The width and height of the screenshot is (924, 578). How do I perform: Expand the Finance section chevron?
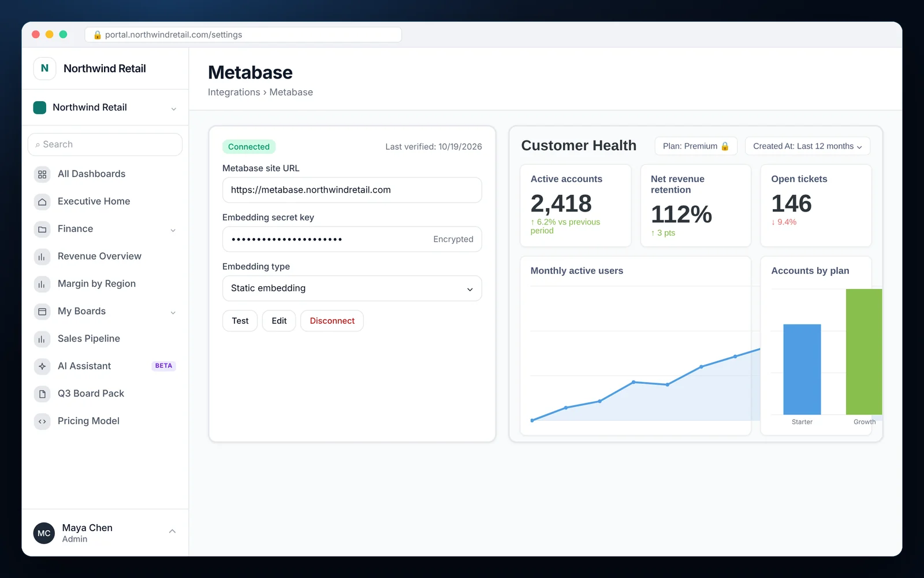tap(173, 230)
